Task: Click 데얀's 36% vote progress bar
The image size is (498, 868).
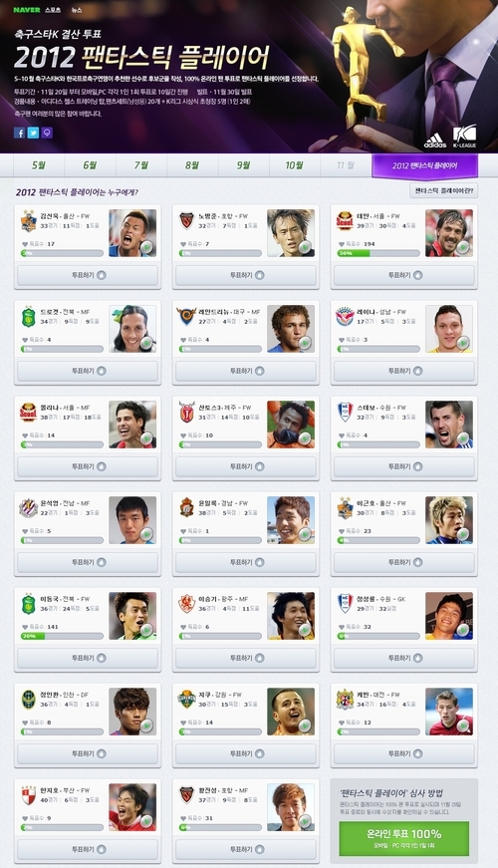Action: click(x=378, y=253)
